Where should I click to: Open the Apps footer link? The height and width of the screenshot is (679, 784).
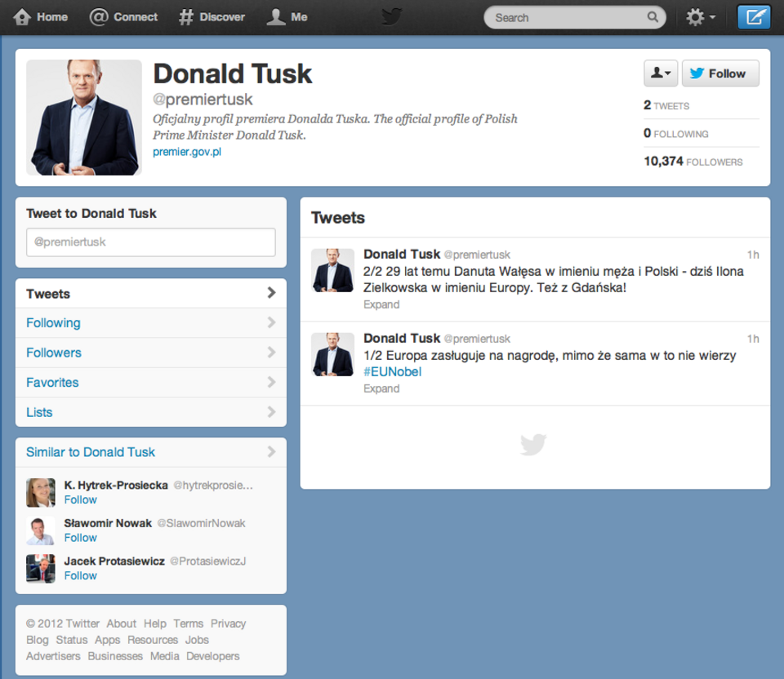108,640
